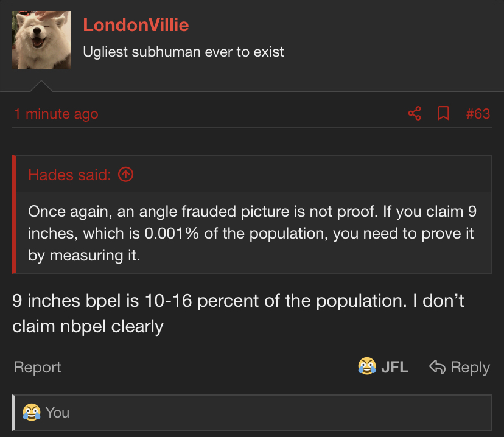Click the 'Ugliest subhuman ever to exist' user title

point(184,52)
